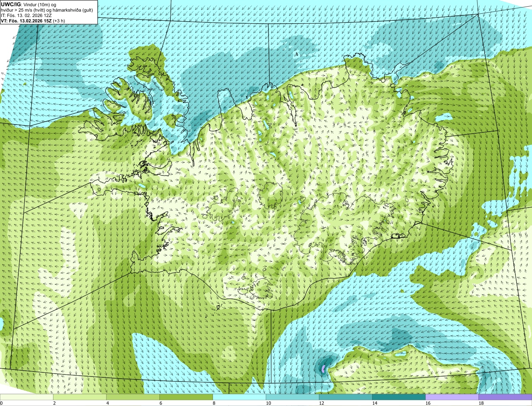Click the small purple wind maximum spot on map
The width and height of the screenshot is (532, 406).
324,368
